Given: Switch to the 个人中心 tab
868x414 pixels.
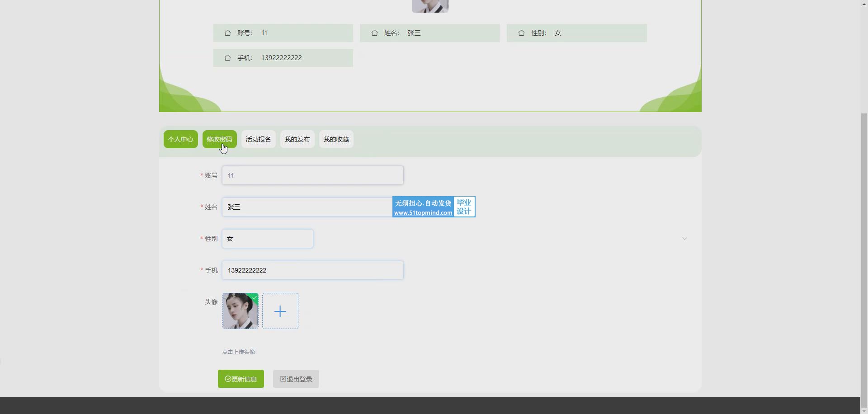Looking at the screenshot, I should (180, 139).
